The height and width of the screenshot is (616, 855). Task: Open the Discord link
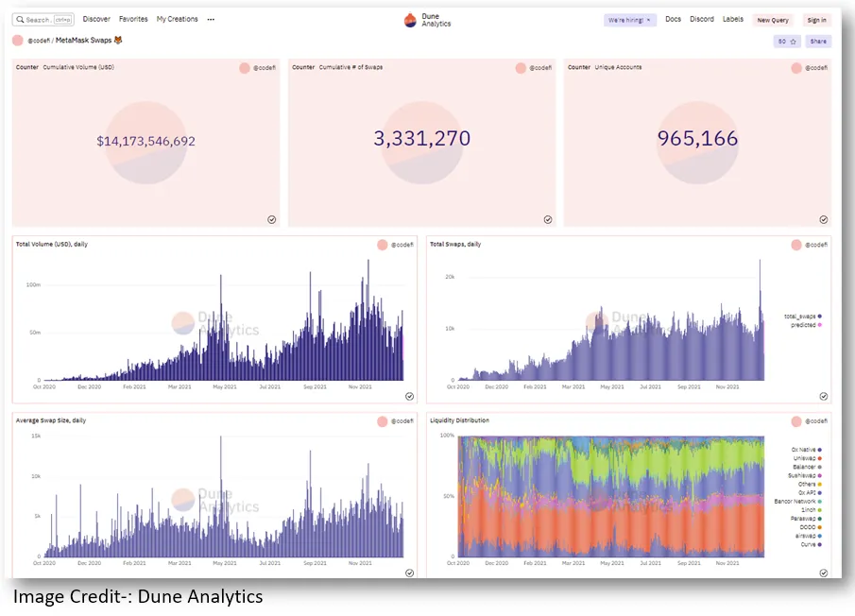pos(702,19)
